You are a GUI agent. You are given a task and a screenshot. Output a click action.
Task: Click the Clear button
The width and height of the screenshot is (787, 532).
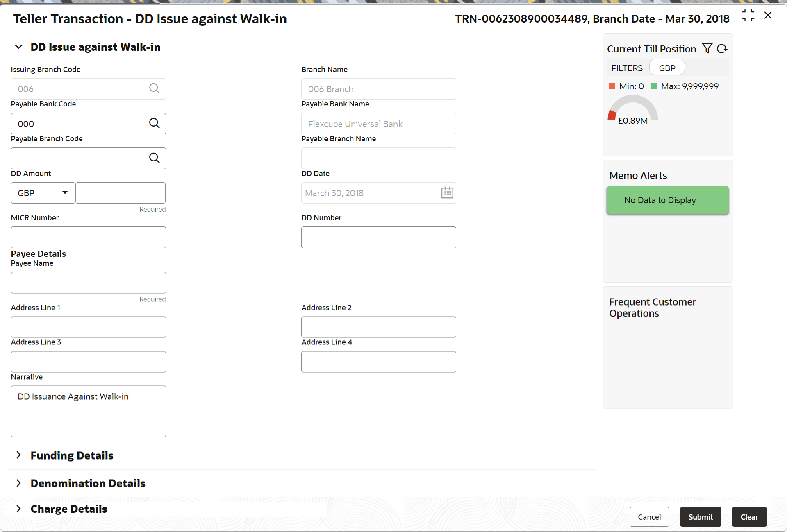tap(749, 517)
